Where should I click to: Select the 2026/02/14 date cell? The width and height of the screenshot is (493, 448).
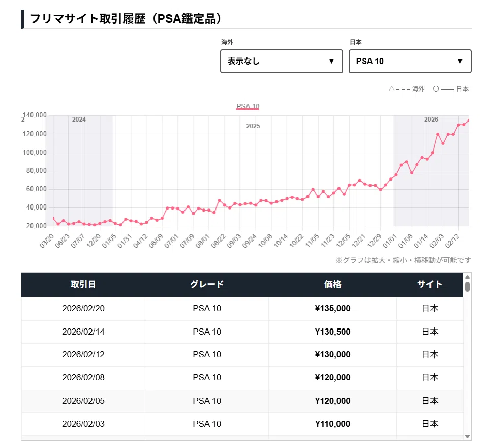point(83,332)
